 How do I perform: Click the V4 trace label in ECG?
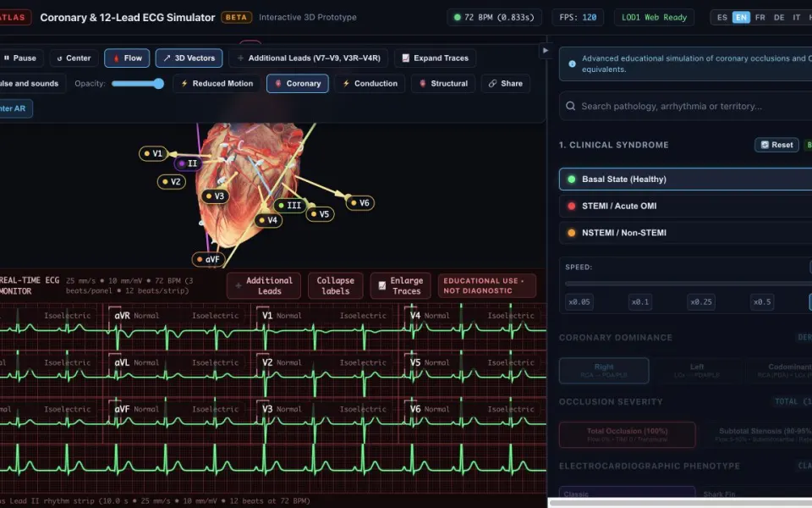pos(415,315)
